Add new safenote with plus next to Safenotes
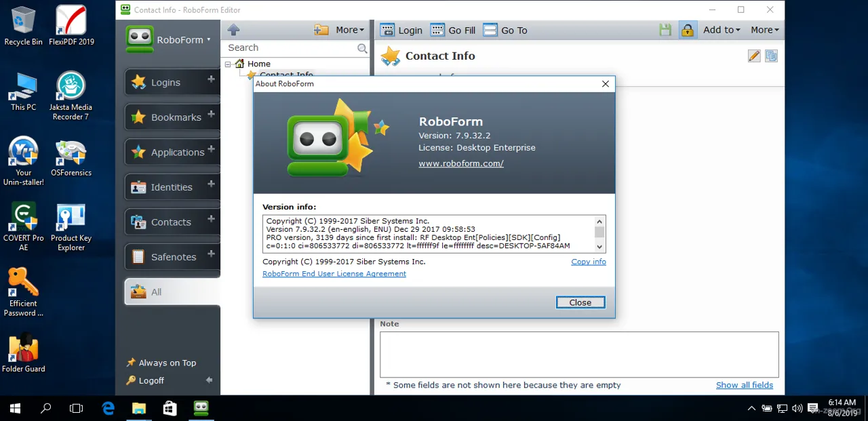868x421 pixels. pos(211,254)
